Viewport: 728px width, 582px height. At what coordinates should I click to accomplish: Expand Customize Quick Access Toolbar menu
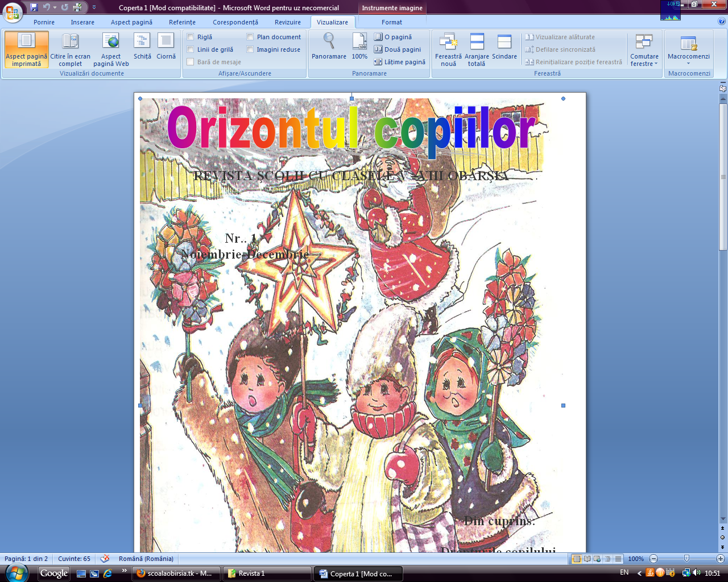(x=94, y=7)
